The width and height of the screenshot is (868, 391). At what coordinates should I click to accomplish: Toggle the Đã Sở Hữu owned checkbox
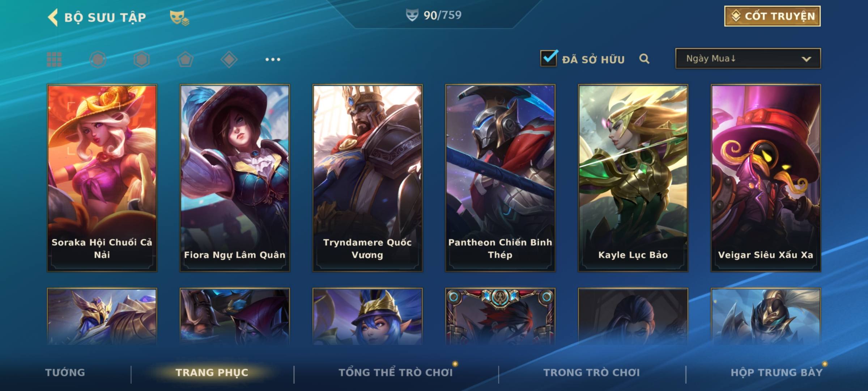click(x=549, y=58)
